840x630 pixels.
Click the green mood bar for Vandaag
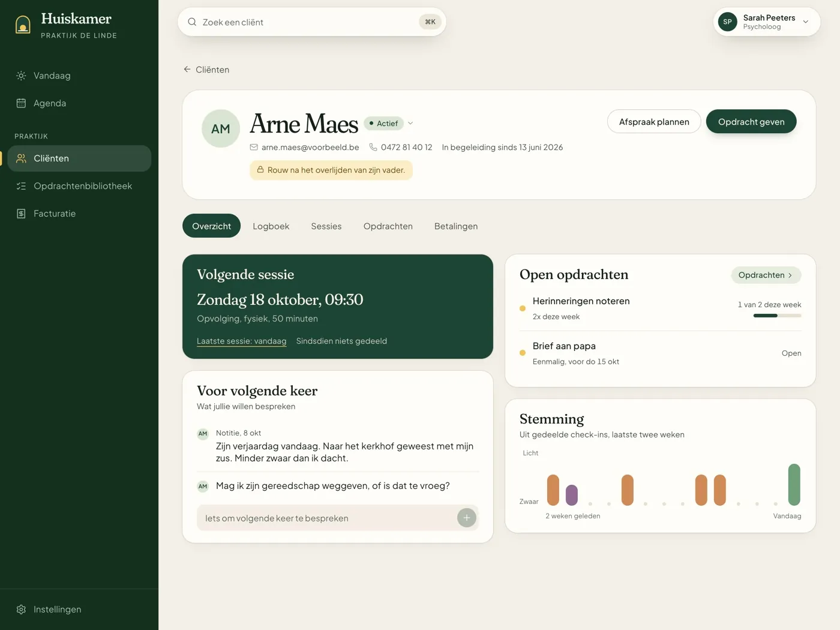(794, 485)
